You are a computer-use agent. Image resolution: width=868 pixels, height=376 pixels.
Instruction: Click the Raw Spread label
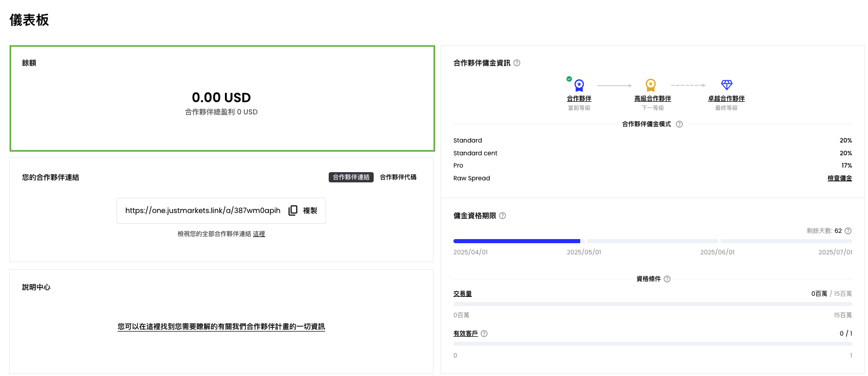pos(472,178)
